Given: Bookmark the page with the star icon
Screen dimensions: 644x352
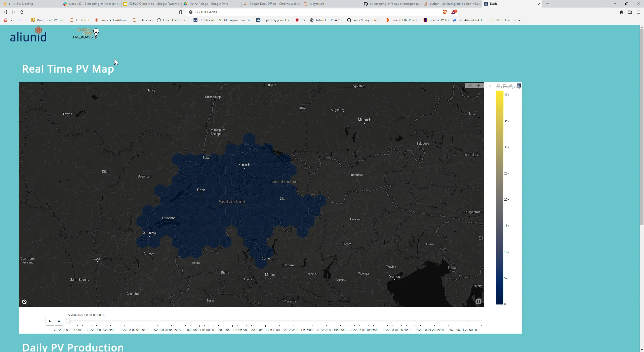Looking at the screenshot, I should pyautogui.click(x=181, y=12).
